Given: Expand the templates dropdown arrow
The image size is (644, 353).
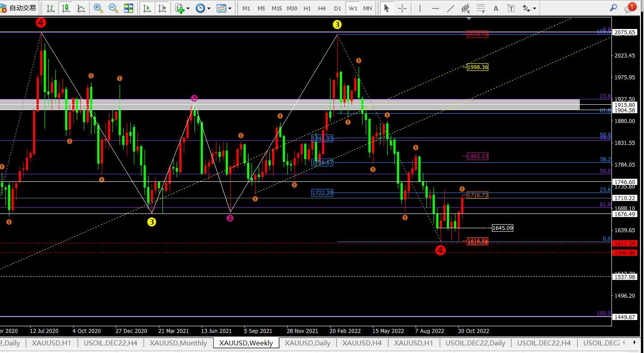Looking at the screenshot, I should 230,8.
